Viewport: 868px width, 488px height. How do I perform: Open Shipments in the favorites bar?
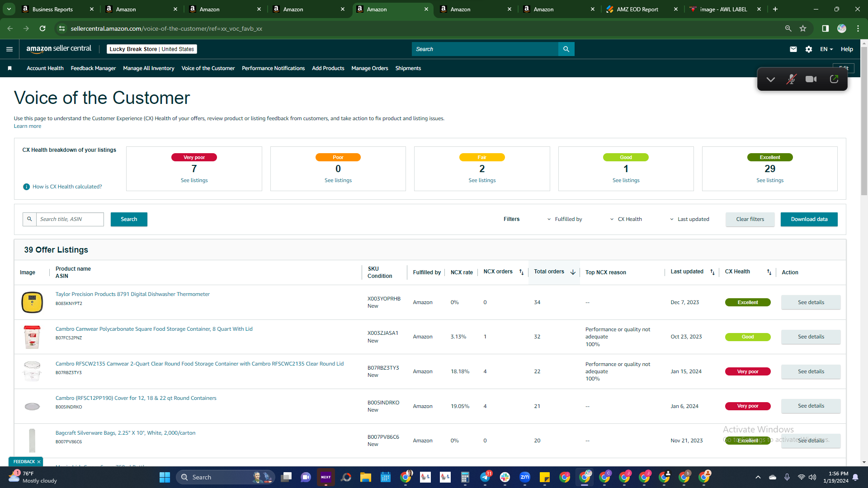[408, 68]
